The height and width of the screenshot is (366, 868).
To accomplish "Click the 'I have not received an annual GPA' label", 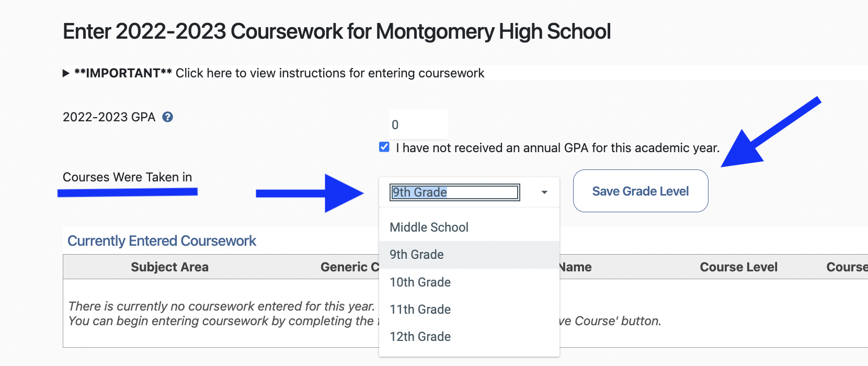I will point(557,148).
